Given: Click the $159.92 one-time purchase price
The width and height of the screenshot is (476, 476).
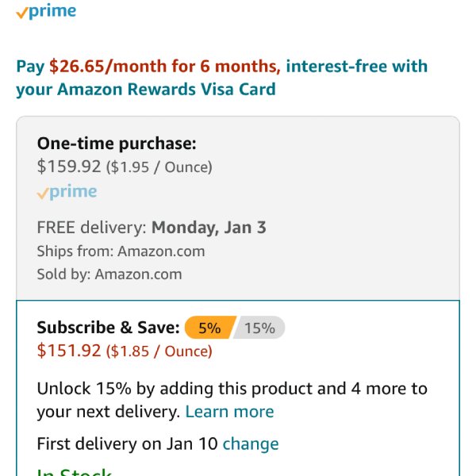Looking at the screenshot, I should [x=69, y=167].
